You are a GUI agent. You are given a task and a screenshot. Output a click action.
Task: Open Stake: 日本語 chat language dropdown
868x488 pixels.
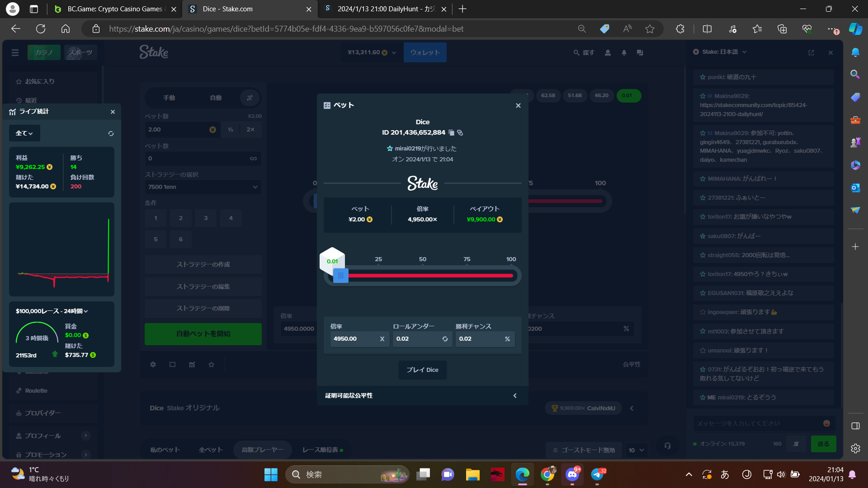click(x=720, y=52)
